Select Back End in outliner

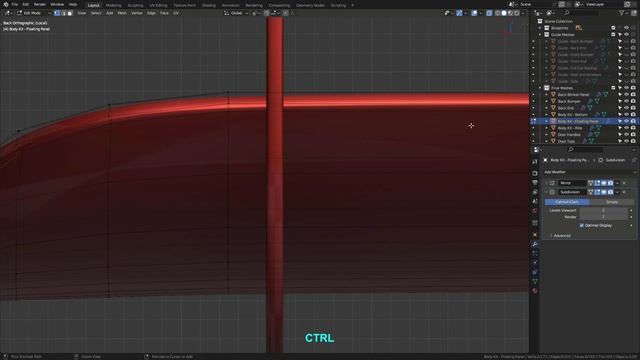(566, 108)
